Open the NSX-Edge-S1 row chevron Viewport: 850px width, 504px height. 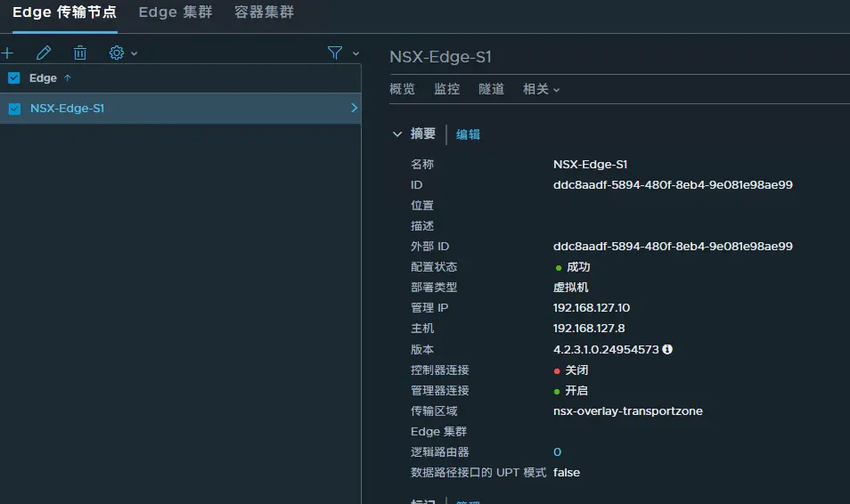[x=354, y=108]
